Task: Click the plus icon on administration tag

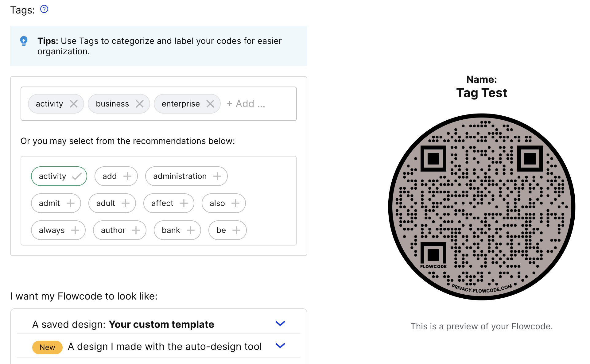Action: pos(217,176)
